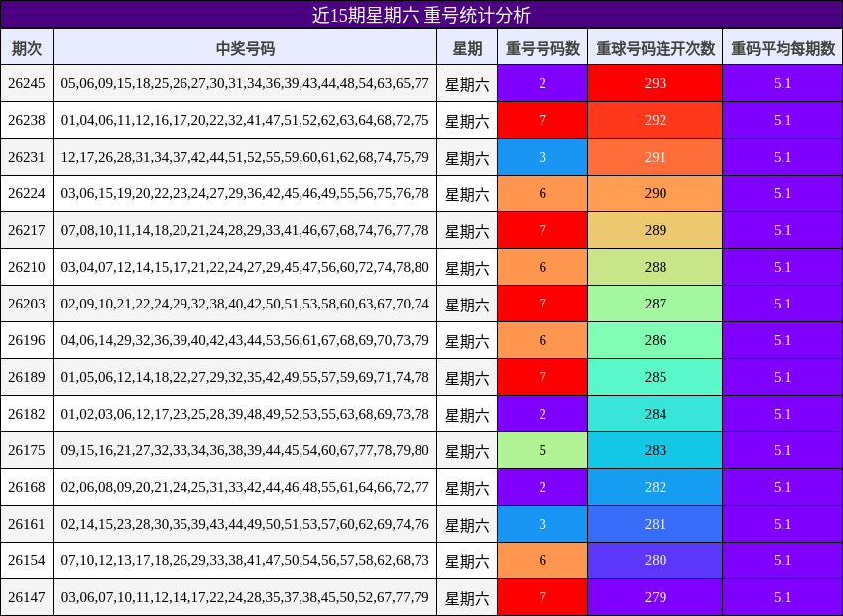The height and width of the screenshot is (616, 843).
Task: Click winning numbers of period 26238
Action: (x=245, y=120)
